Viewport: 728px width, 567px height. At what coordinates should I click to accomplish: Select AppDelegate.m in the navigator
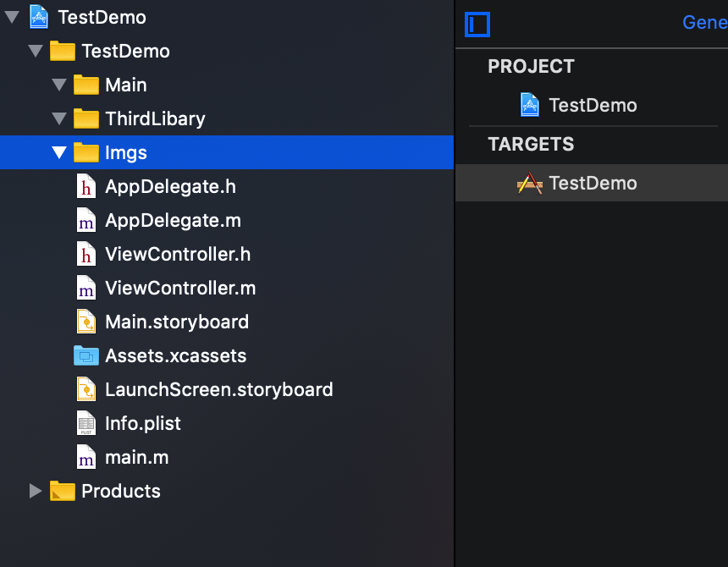pyautogui.click(x=173, y=220)
